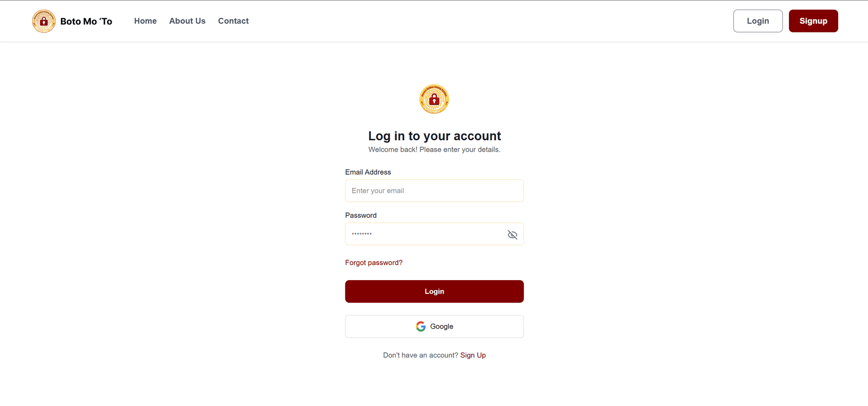868x406 pixels.
Task: Follow the Sign Up link below the form
Action: pos(473,355)
